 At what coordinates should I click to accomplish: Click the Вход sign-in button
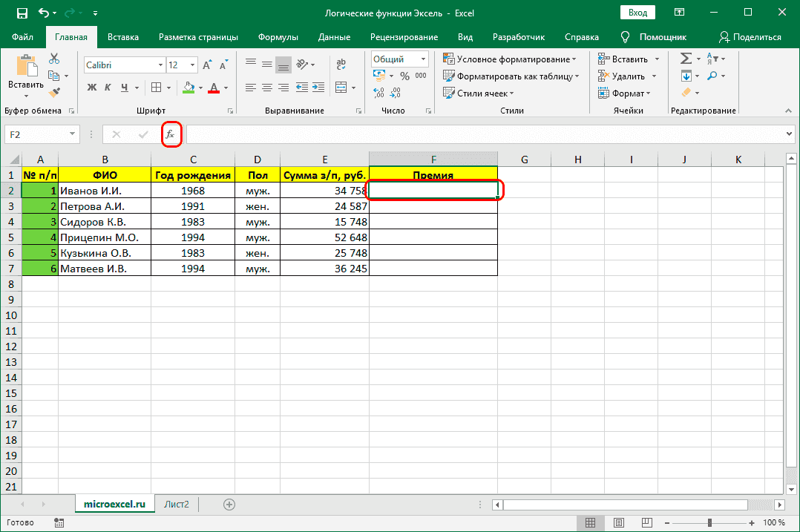click(x=637, y=13)
